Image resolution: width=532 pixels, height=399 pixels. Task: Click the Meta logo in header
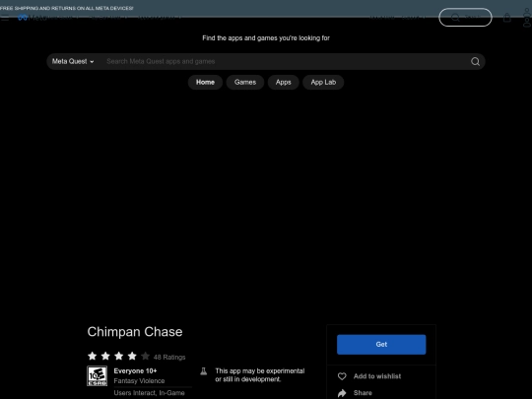coord(33,18)
